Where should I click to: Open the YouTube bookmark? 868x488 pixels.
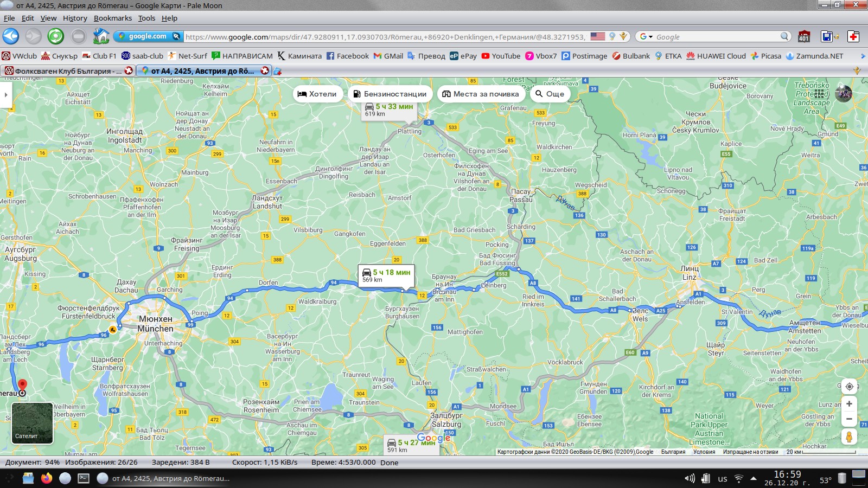click(501, 56)
